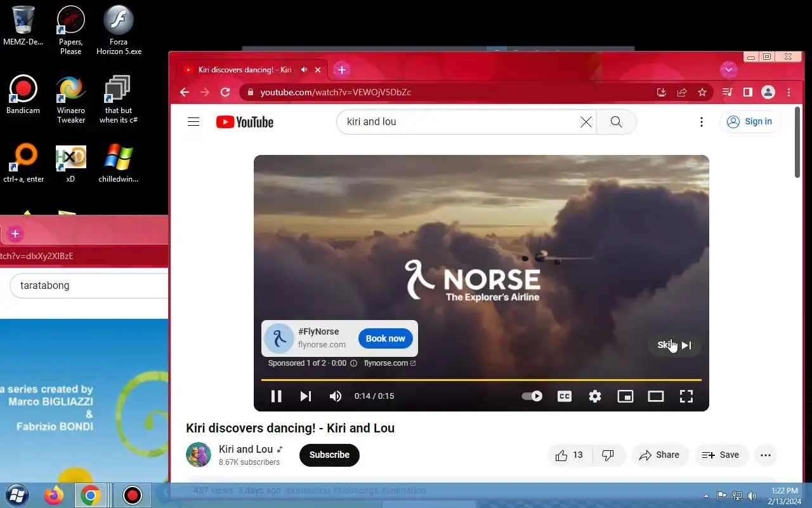The image size is (812, 508).
Task: Open the YouTube settings three-dot menu
Action: 702,122
